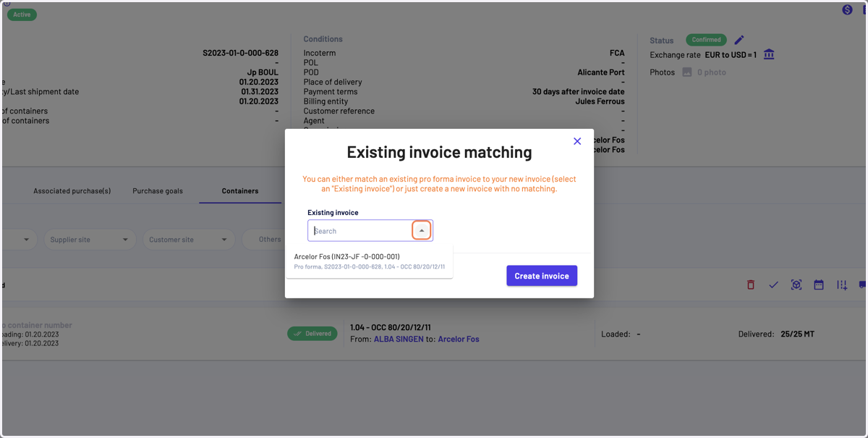Screen dimensions: 868x438
Task: Click the Create invoice button
Action: [542, 276]
